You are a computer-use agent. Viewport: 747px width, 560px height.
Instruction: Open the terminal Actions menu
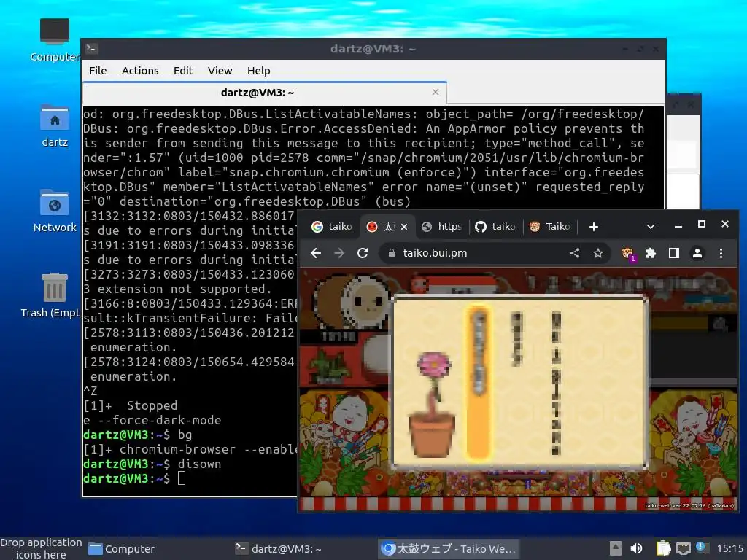point(140,71)
